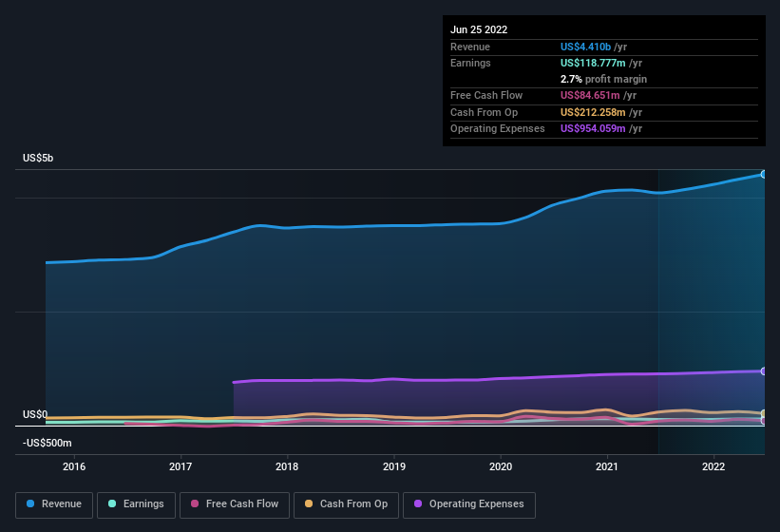The width and height of the screenshot is (780, 532).
Task: Toggle the Operating Expenses legend button
Action: tap(469, 504)
